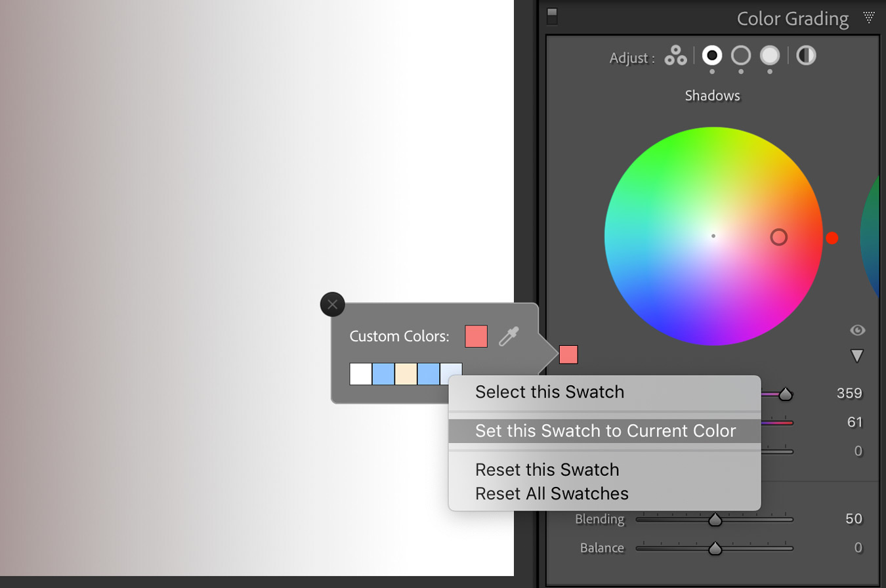Click the Saturation value 61
This screenshot has width=886, height=588.
point(854,423)
